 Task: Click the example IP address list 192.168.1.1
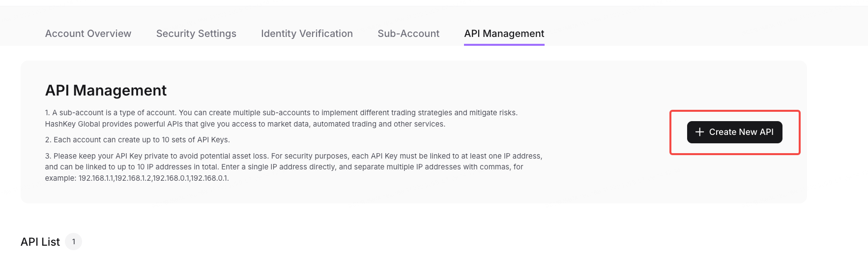pyautogui.click(x=153, y=178)
